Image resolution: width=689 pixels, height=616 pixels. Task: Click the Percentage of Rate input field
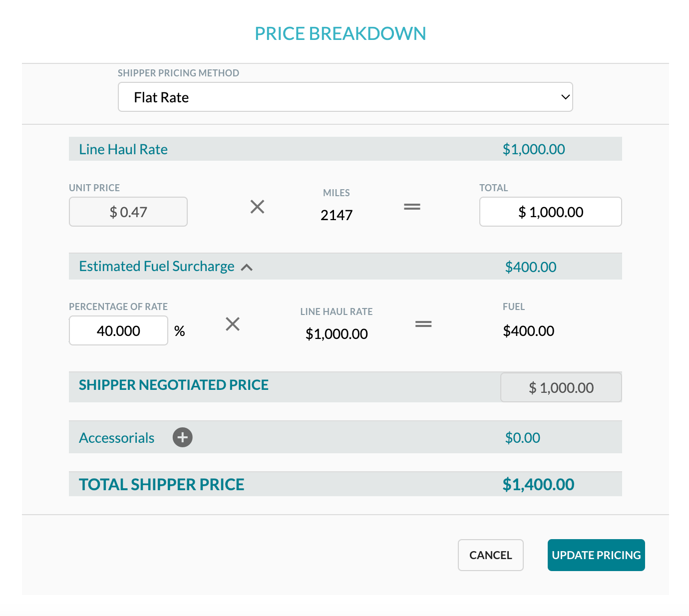tap(118, 330)
